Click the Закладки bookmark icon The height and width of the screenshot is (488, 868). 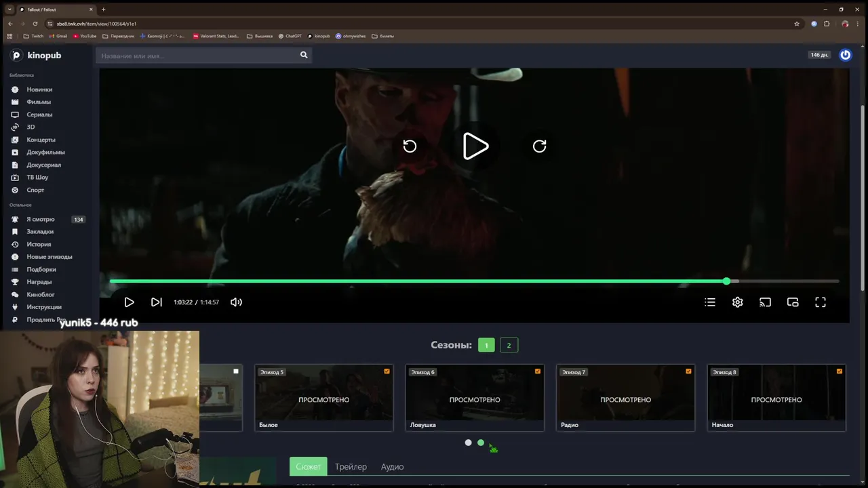[x=15, y=232]
